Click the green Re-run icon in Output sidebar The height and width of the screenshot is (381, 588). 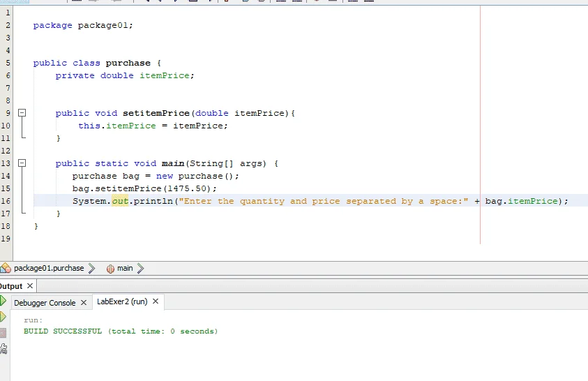[x=3, y=301]
